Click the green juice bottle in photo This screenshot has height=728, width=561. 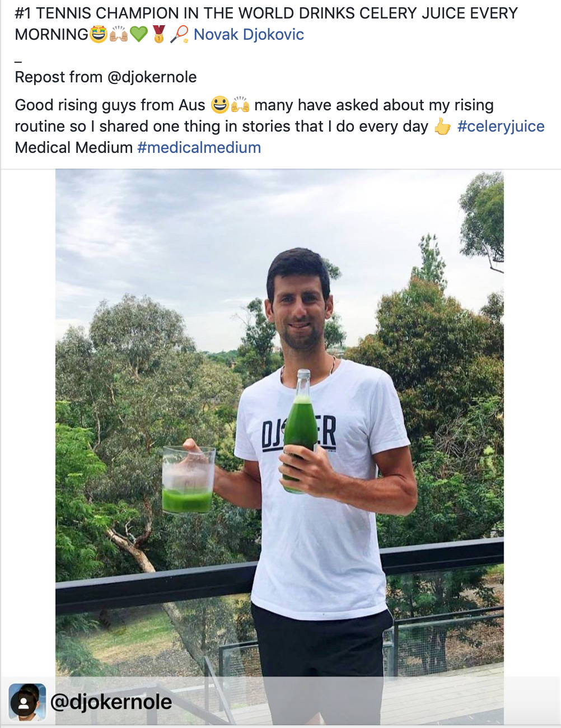tap(301, 431)
